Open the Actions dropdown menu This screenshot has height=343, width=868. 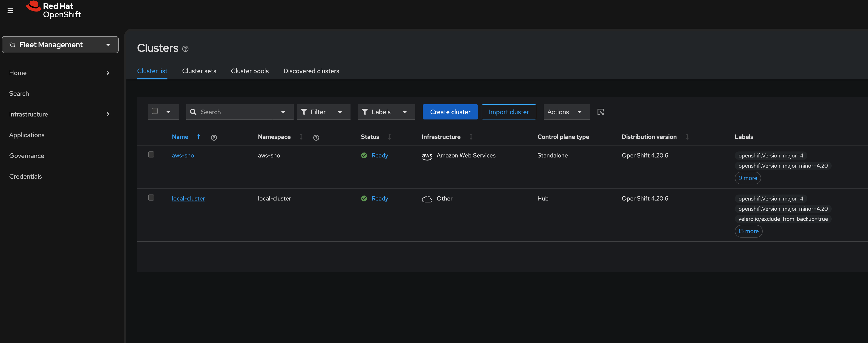tap(566, 112)
